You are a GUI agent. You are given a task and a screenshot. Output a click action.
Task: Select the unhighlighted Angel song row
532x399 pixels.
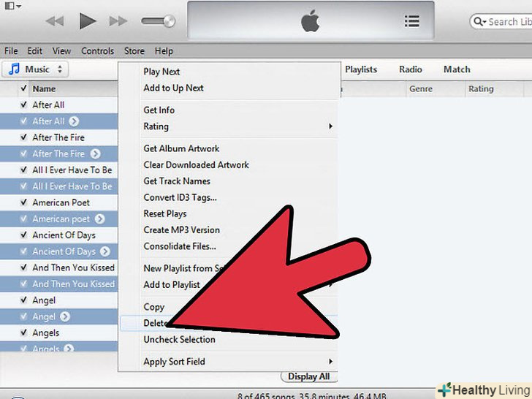pos(59,300)
